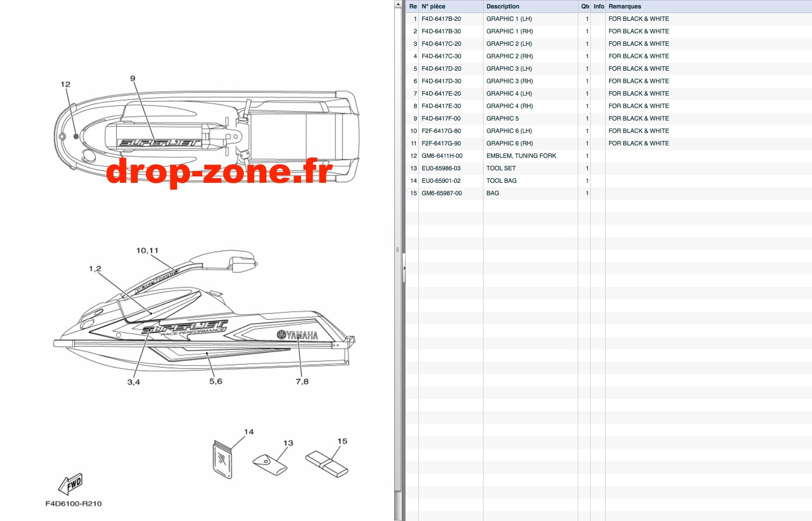Select part number F4D-6417C-30
The height and width of the screenshot is (521, 812).
click(441, 56)
